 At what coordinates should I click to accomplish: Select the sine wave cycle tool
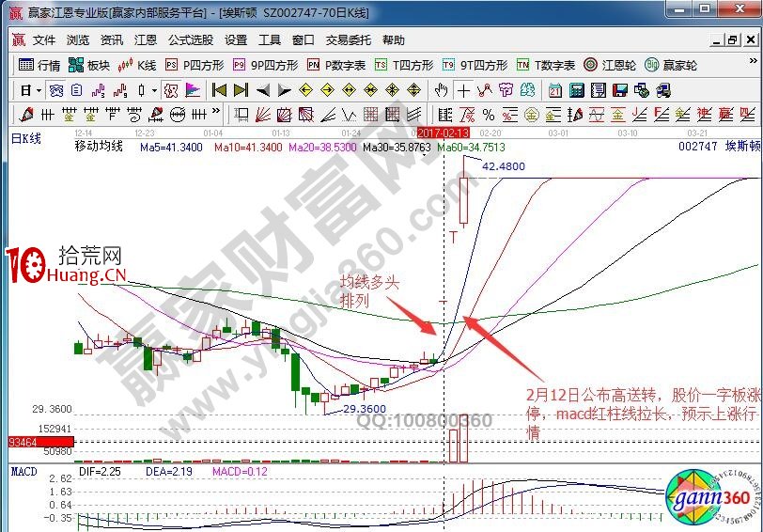tap(597, 115)
